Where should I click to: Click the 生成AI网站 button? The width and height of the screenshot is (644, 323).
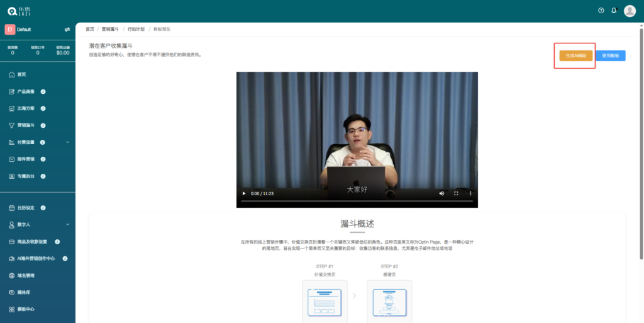click(x=575, y=55)
